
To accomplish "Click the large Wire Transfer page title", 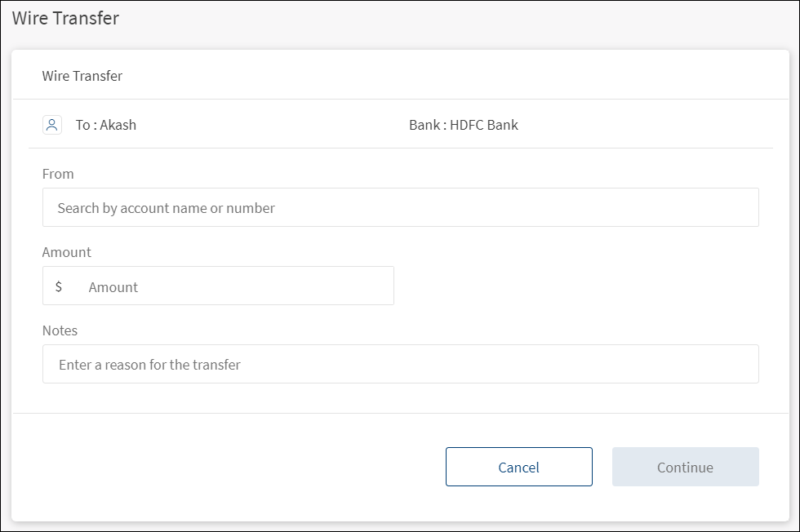I will (x=65, y=18).
